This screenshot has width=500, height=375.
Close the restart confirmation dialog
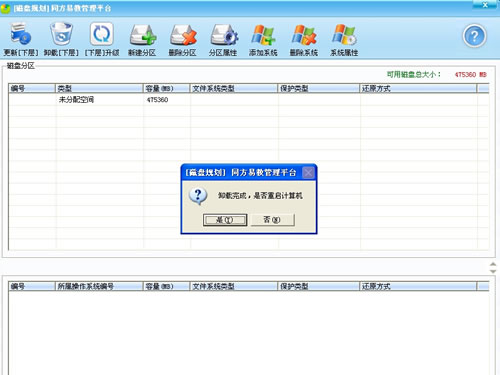tap(308, 173)
